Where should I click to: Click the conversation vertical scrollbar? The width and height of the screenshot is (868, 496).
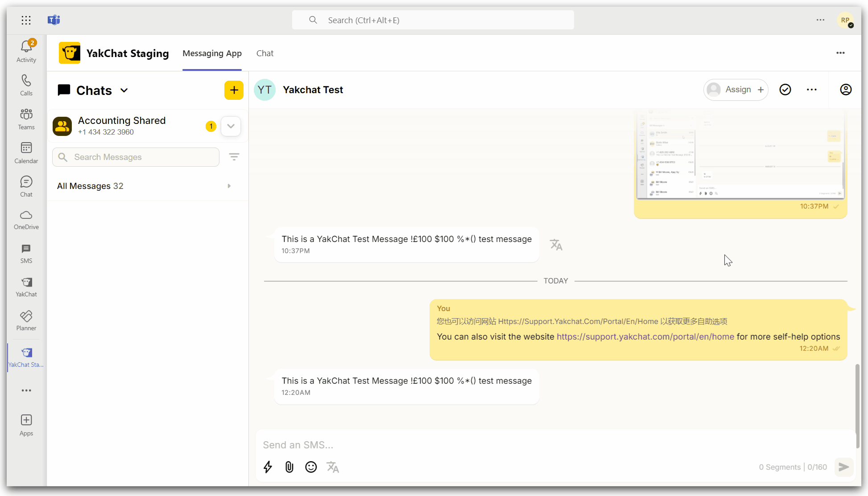coord(857,406)
